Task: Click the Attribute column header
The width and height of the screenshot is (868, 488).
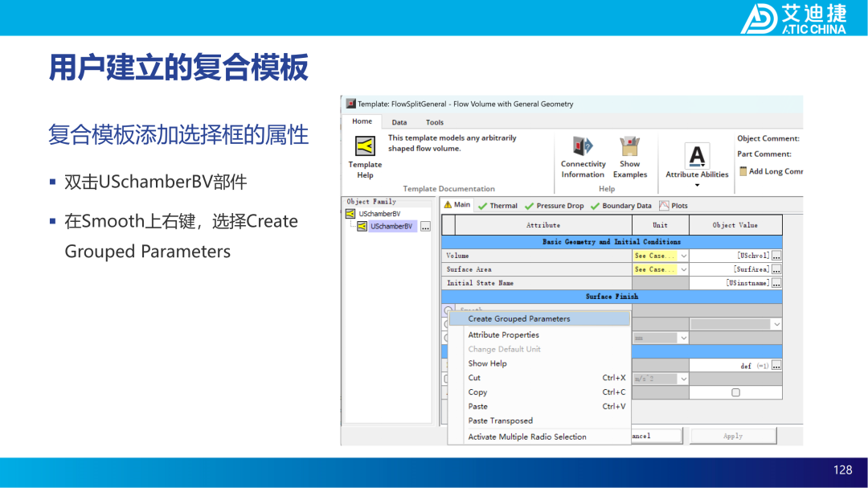Action: 543,225
